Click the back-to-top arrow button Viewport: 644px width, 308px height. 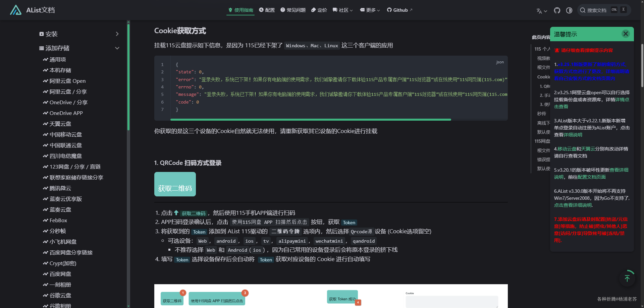pyautogui.click(x=627, y=278)
